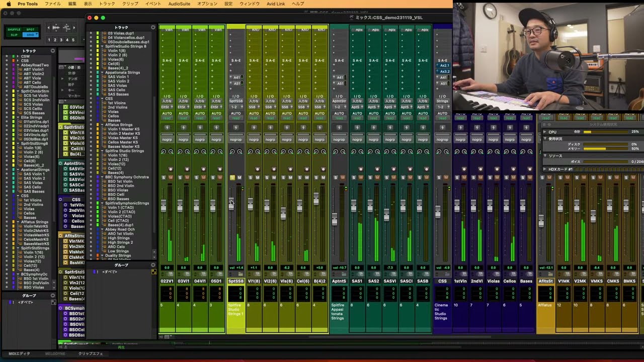Select SAS Violin 1 in Mix track list
Image resolution: width=644 pixels, height=362 pixels.
(x=117, y=77)
